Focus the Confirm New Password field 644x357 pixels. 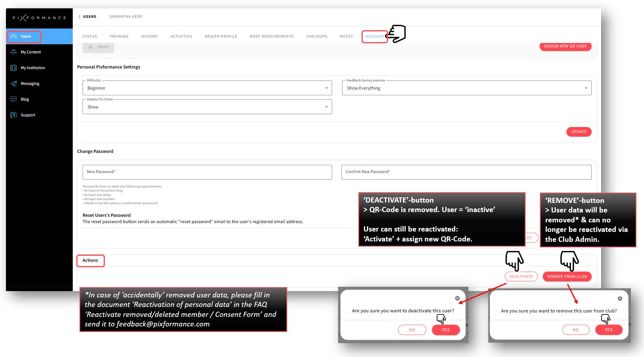point(466,172)
